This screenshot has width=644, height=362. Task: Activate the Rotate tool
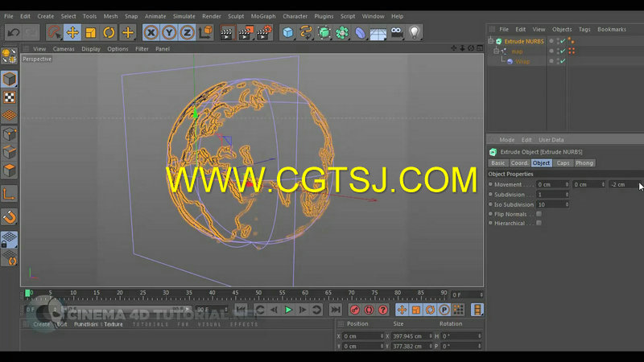coord(109,32)
